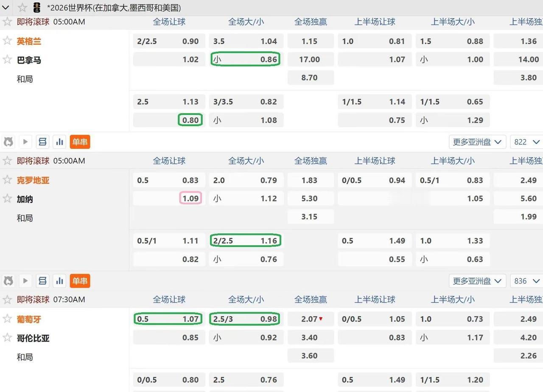The height and width of the screenshot is (392, 543).
Task: Toggle favorite star next to 哥伦比亚
Action: pyautogui.click(x=7, y=338)
